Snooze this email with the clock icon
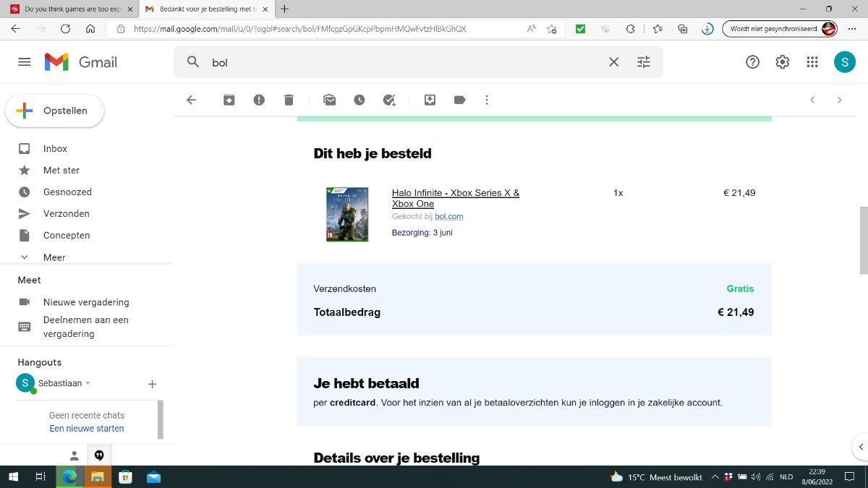Screen dimensions: 868x488 359,100
